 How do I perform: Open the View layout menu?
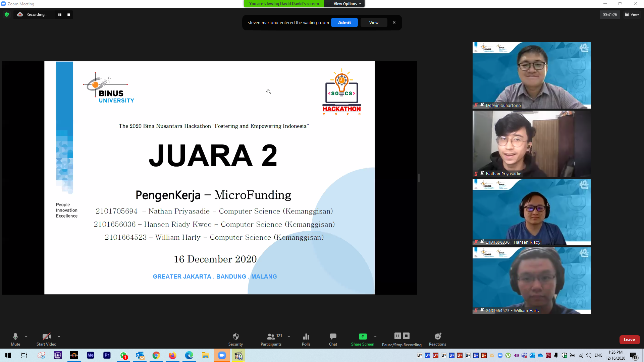(x=632, y=14)
